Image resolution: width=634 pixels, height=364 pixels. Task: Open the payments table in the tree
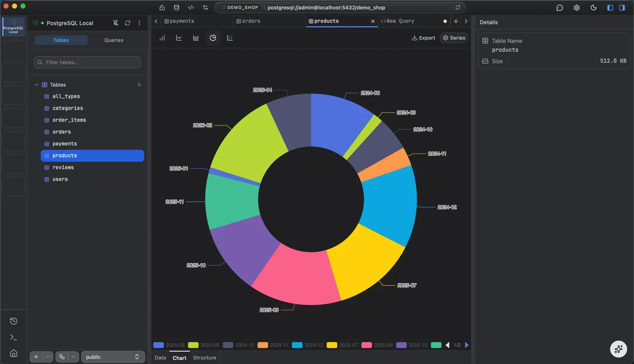tap(92, 144)
